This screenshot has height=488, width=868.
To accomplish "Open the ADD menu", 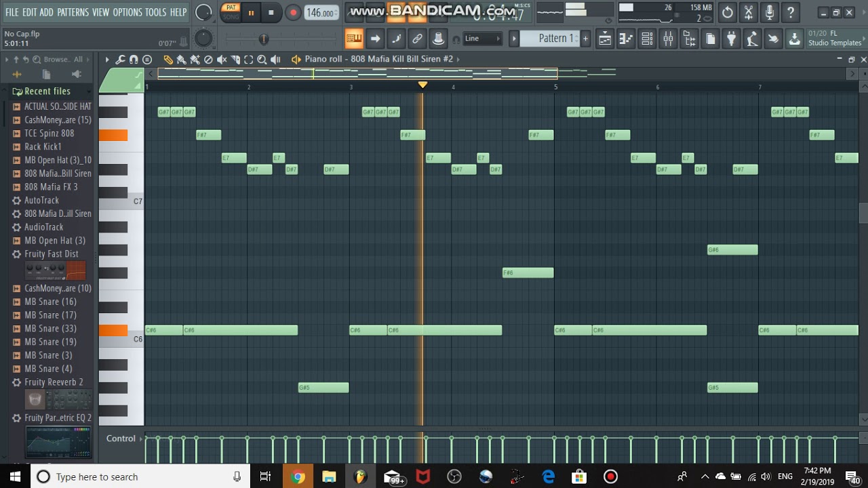I will click(46, 12).
